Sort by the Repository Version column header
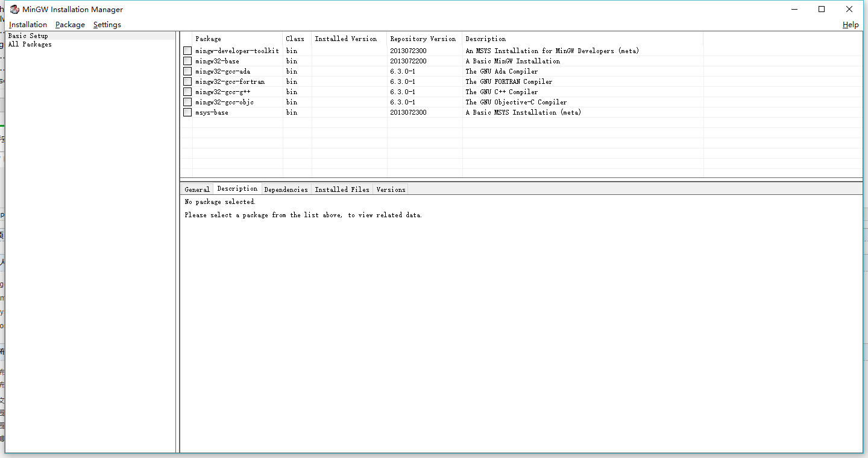Viewport: 868px width, 458px height. [x=425, y=39]
